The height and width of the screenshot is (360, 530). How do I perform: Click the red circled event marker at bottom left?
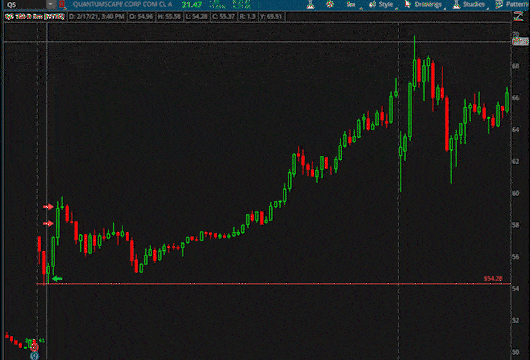pyautogui.click(x=34, y=347)
